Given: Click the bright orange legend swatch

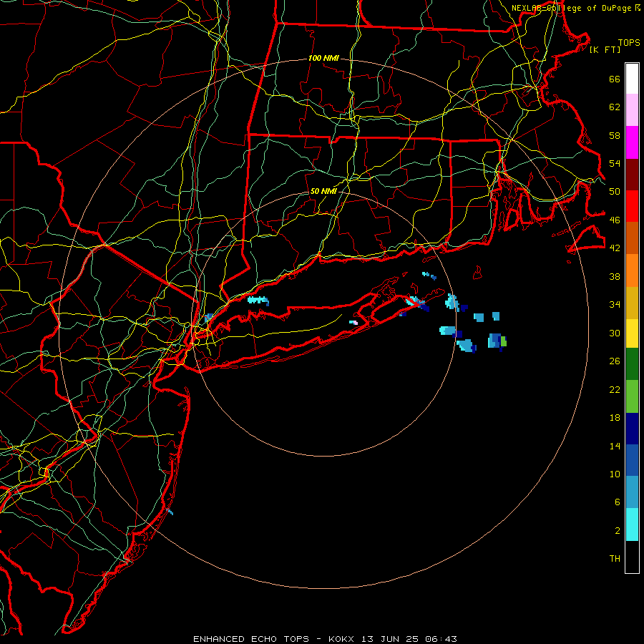Looking at the screenshot, I should pyautogui.click(x=632, y=270).
